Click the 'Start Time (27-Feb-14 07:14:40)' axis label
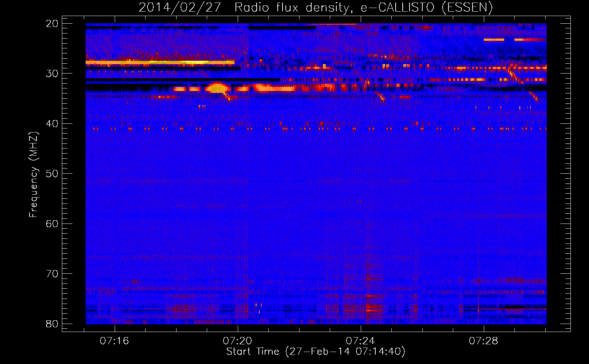589x364 pixels. [316, 352]
